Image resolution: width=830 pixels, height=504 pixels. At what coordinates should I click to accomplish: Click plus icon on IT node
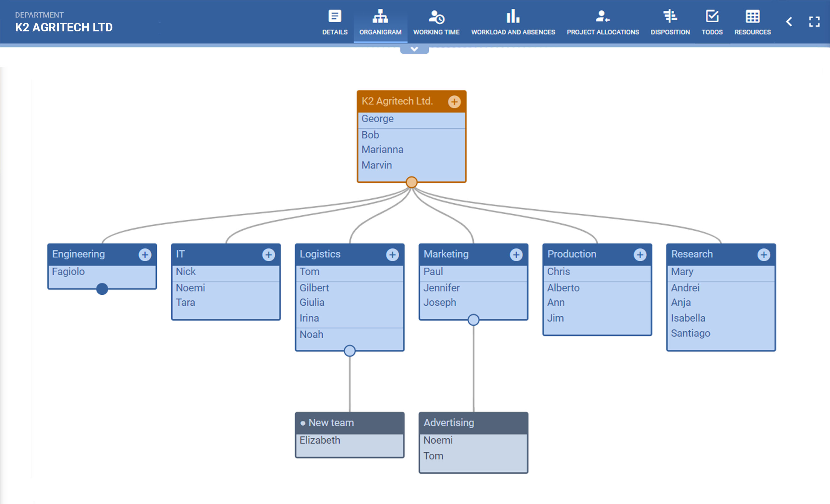(x=268, y=255)
